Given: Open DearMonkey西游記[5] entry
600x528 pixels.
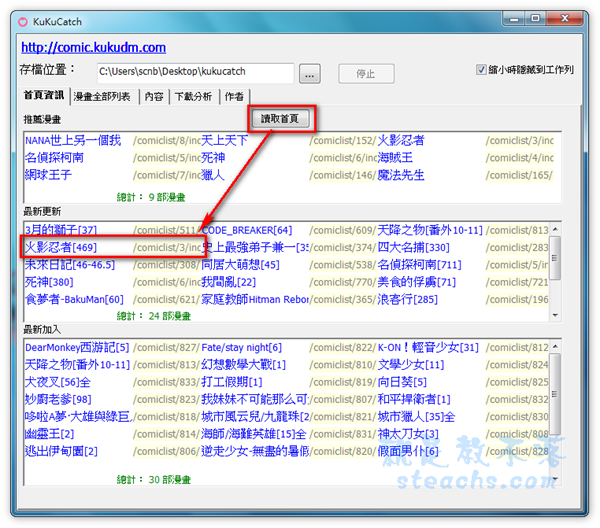Looking at the screenshot, I should tap(77, 347).
